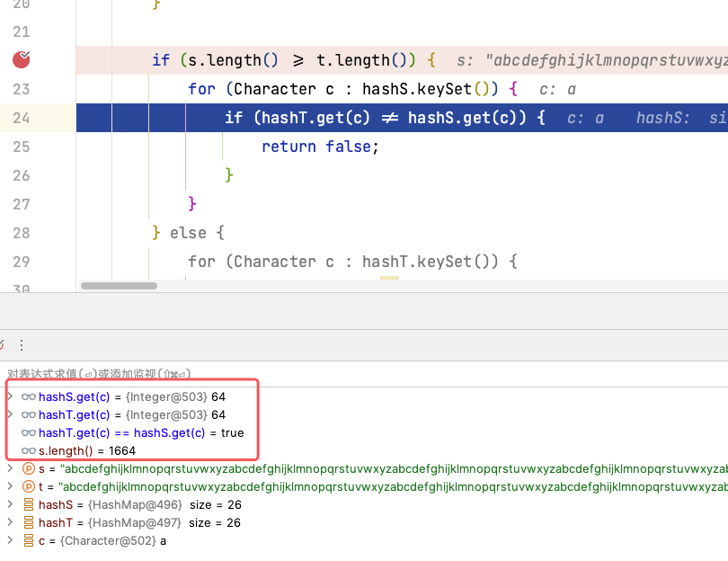728x561 pixels.
Task: Click the object icon of variable c
Action: tap(29, 540)
